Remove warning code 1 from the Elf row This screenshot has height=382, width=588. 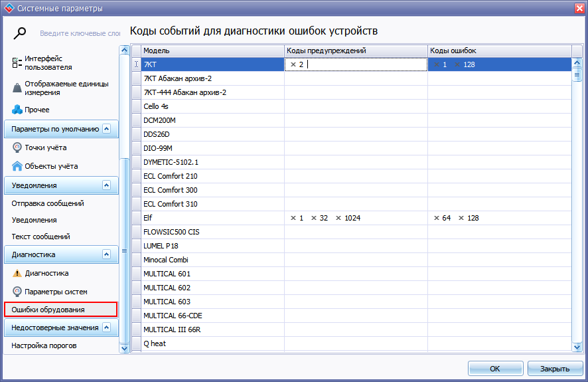click(293, 218)
